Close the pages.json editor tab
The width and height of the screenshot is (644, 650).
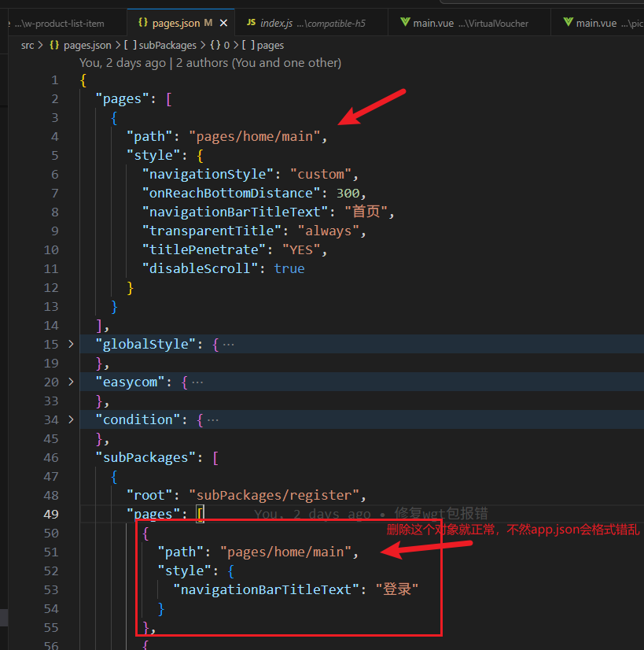pos(223,24)
